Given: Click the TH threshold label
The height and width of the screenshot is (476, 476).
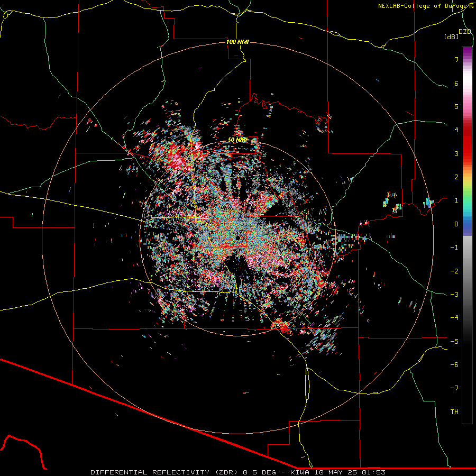Looking at the screenshot, I should click(454, 411).
